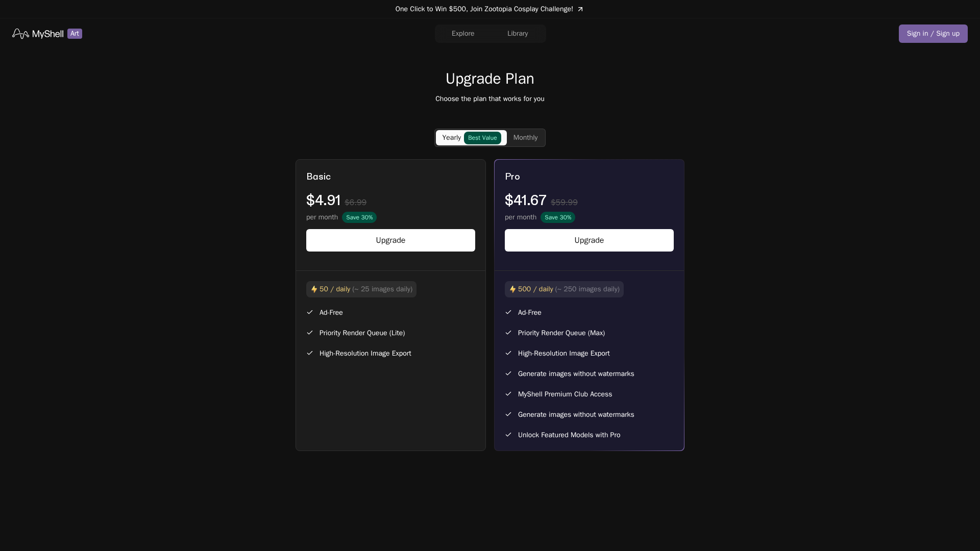The height and width of the screenshot is (551, 980).
Task: Click the Art badge next to MyShell
Action: click(x=75, y=33)
